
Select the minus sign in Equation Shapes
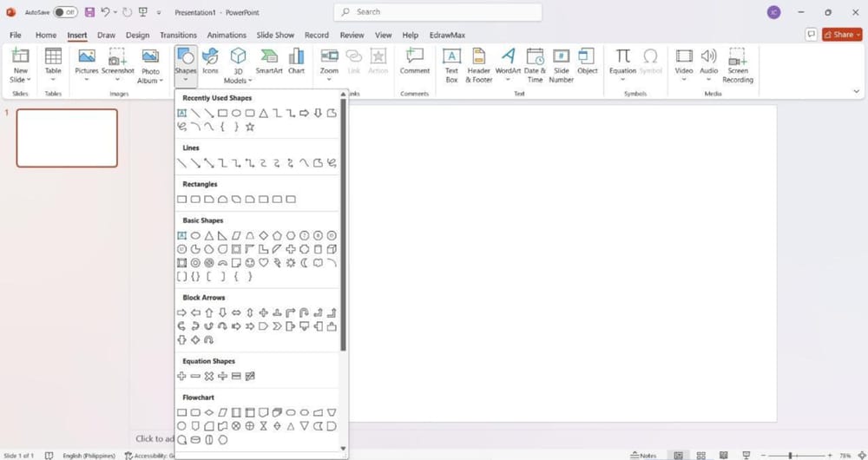(195, 377)
